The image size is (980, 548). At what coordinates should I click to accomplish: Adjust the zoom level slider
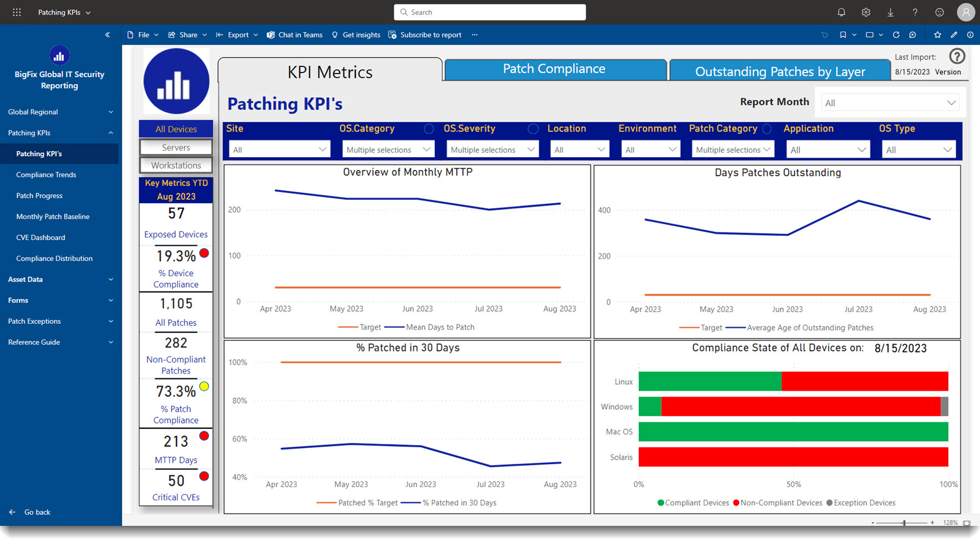pyautogui.click(x=904, y=523)
